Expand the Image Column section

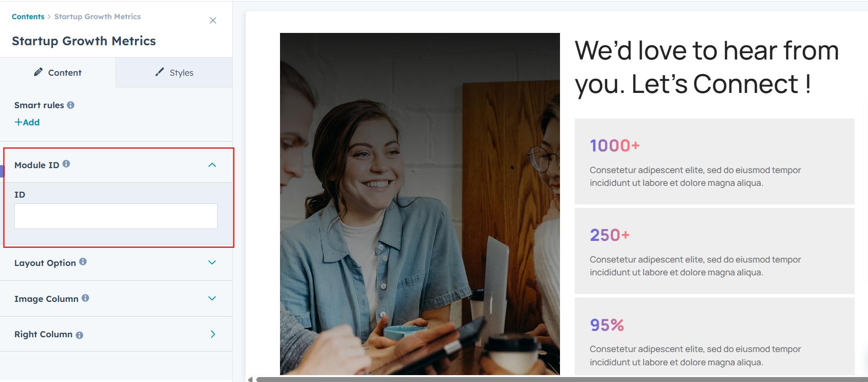[x=212, y=298]
